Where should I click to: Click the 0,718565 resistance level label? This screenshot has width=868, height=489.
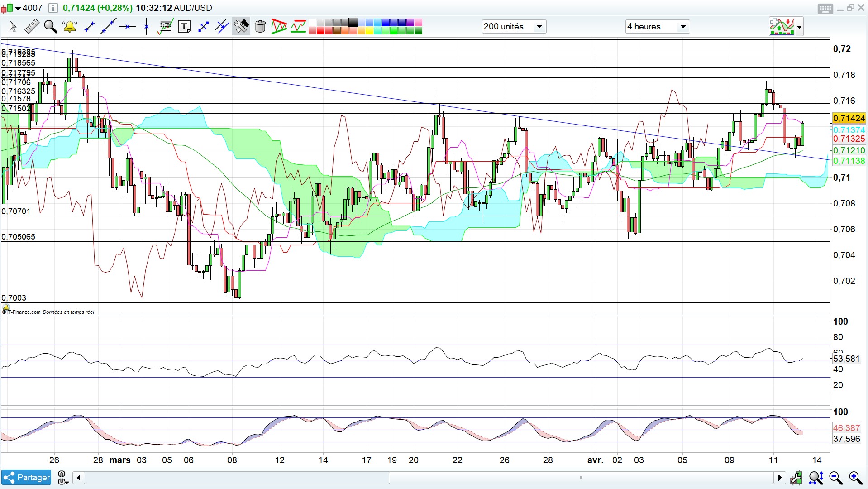[x=18, y=63]
